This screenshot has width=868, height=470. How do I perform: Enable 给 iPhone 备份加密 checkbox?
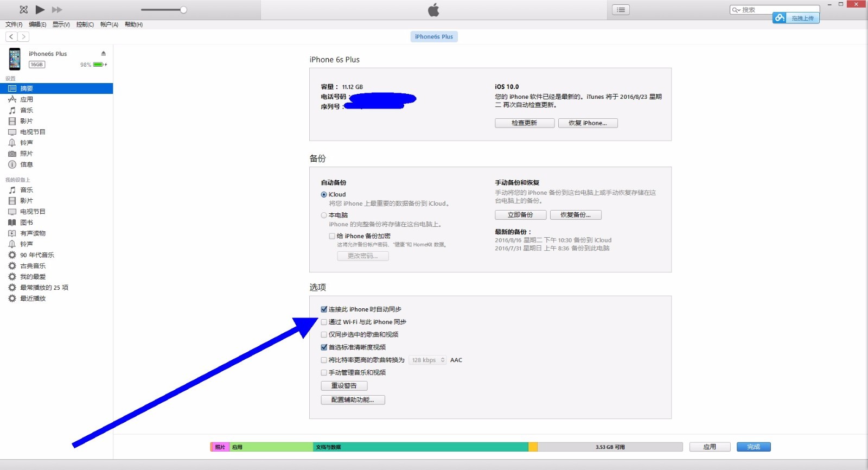click(x=332, y=236)
